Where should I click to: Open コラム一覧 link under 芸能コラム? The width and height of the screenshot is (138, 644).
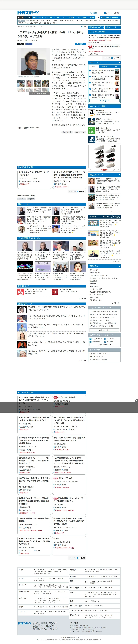[x=116, y=303]
